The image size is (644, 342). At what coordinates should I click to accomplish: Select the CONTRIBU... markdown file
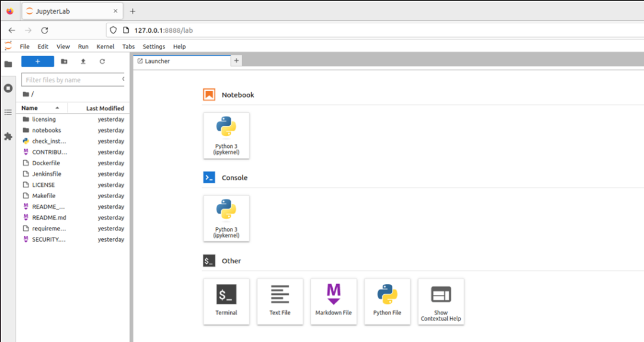point(73,152)
